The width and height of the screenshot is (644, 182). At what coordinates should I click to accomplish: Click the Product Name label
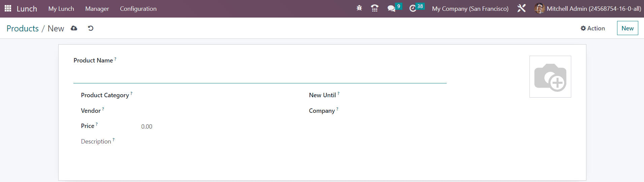click(93, 60)
